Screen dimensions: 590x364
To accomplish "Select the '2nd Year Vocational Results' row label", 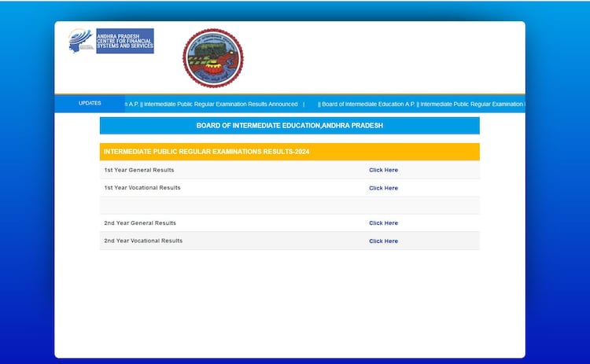I will click(143, 241).
